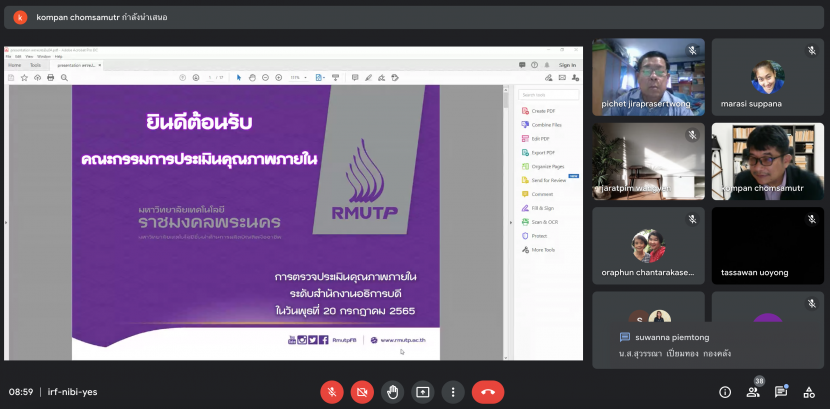Image resolution: width=830 pixels, height=409 pixels.
Task: Open the Window menu in Acrobat
Action: coord(44,56)
